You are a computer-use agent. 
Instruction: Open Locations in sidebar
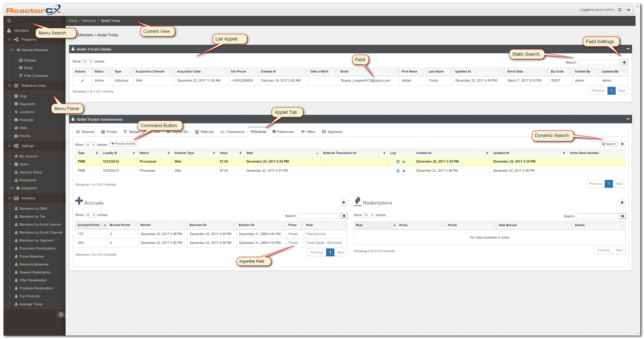24,112
